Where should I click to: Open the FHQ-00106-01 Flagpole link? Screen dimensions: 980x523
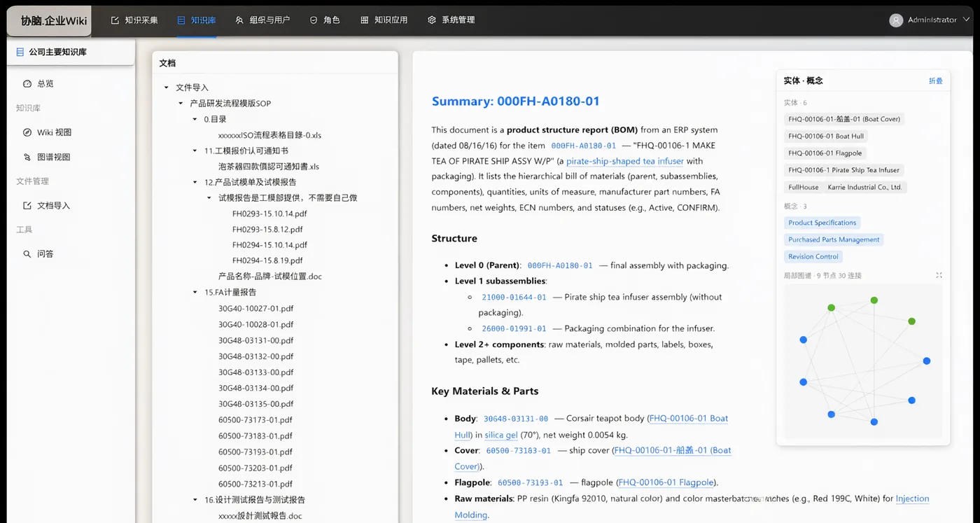pos(666,482)
